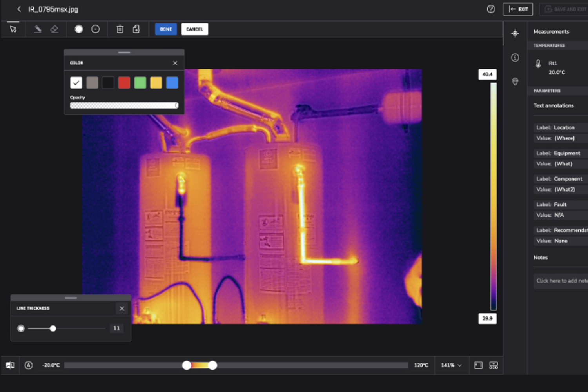The image size is (588, 392).
Task: Pick the pencil draw tool
Action: coord(38,29)
